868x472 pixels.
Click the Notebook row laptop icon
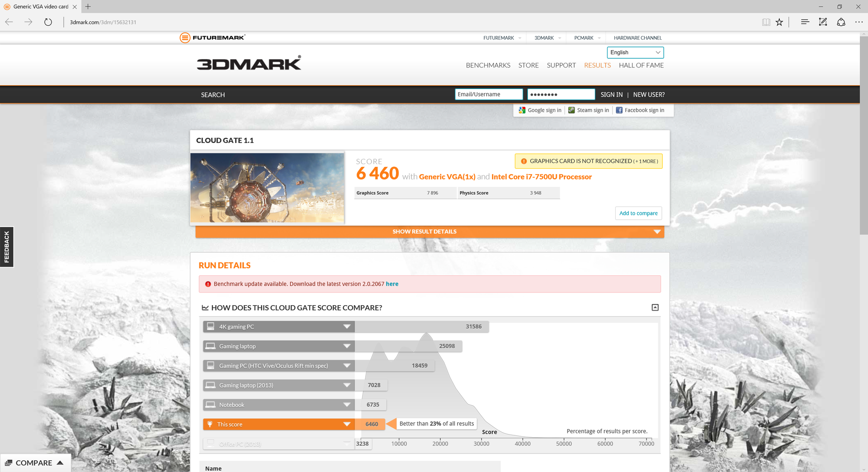[x=211, y=404]
